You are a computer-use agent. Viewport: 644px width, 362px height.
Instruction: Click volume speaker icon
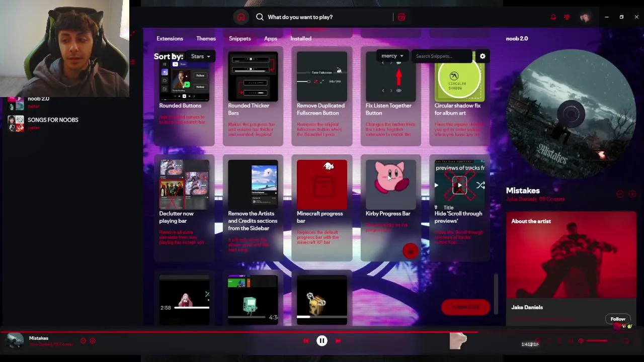tap(581, 341)
